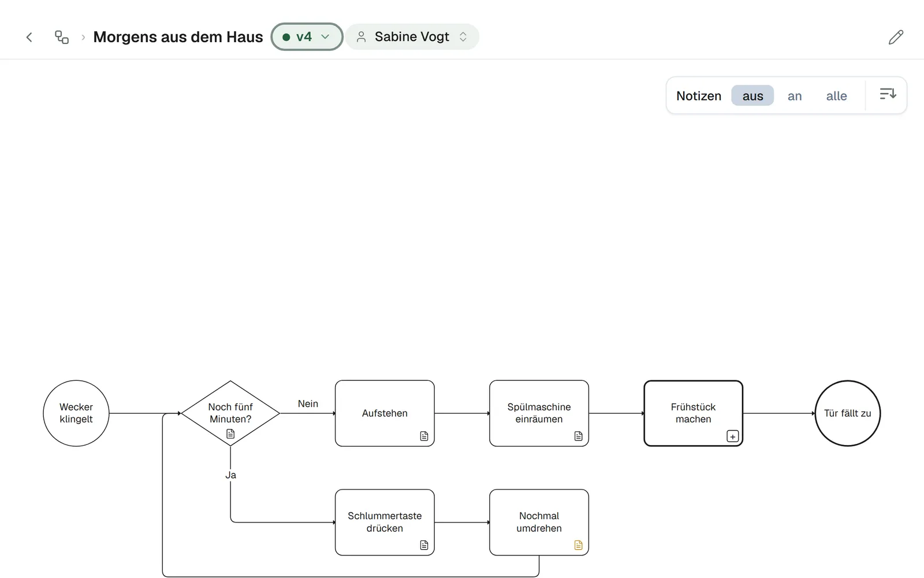Select the Aufstehen task box

point(385,413)
